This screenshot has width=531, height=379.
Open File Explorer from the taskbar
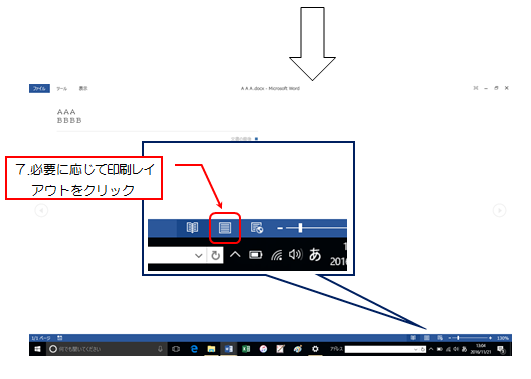(211, 349)
